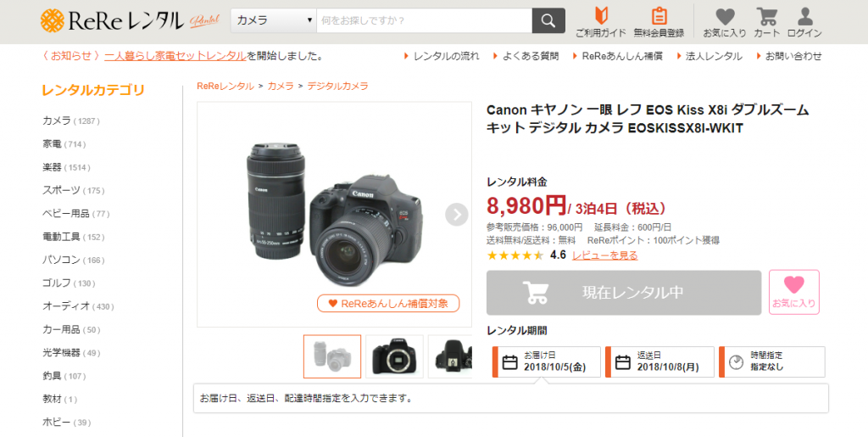868x437 pixels.
Task: Open レビューを見る reviews link
Action: 605,255
